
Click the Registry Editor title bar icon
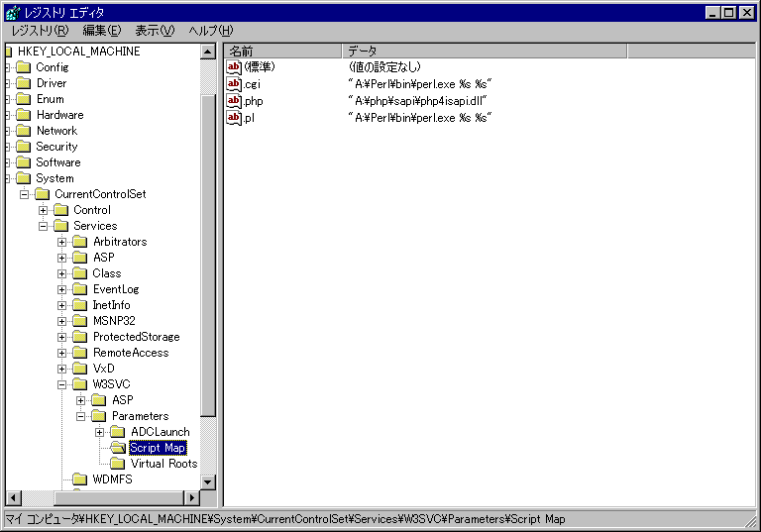[13, 13]
